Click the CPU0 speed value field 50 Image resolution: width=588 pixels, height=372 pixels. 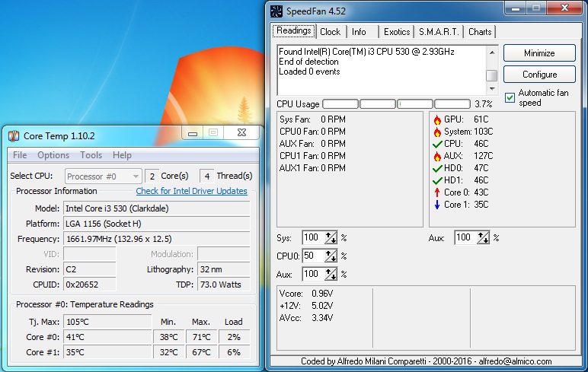[313, 256]
